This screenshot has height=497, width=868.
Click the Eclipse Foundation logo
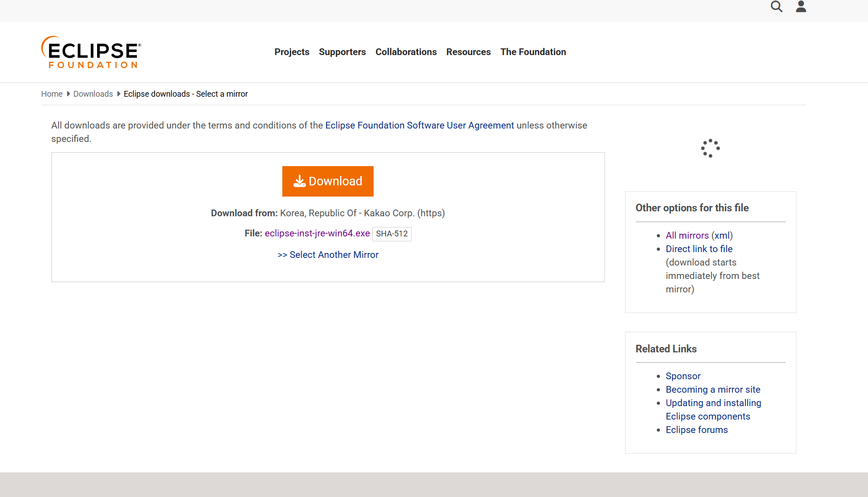91,52
